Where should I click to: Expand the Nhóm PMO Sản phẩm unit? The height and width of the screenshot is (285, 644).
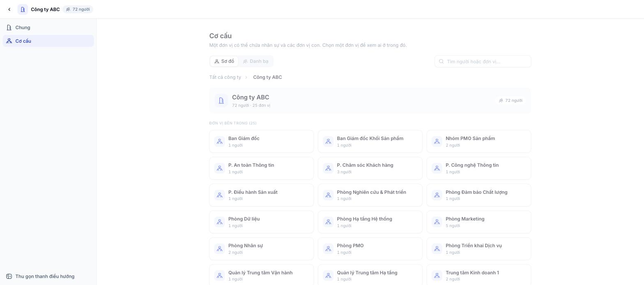click(479, 142)
